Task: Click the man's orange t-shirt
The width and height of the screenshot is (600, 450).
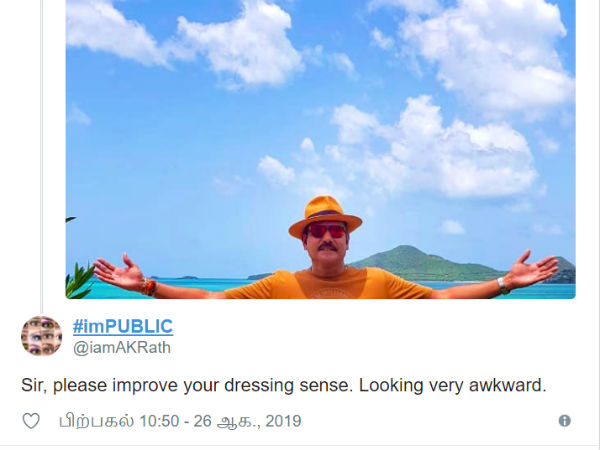Action: [328, 284]
